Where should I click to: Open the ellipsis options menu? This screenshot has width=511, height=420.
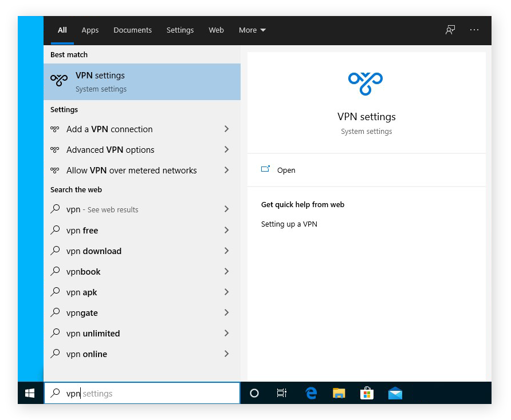click(474, 30)
